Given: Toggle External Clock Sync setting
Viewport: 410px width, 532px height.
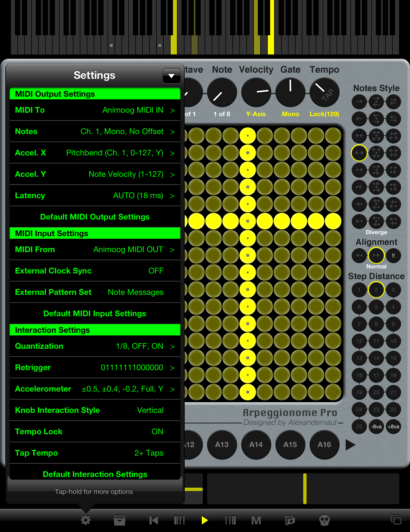Looking at the screenshot, I should point(95,271).
